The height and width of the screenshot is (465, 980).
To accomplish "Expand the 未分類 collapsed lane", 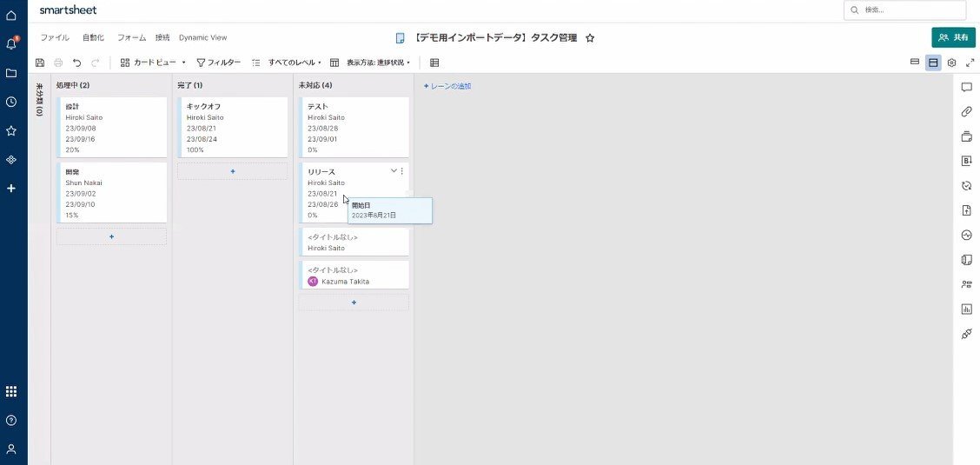I will tap(39, 100).
